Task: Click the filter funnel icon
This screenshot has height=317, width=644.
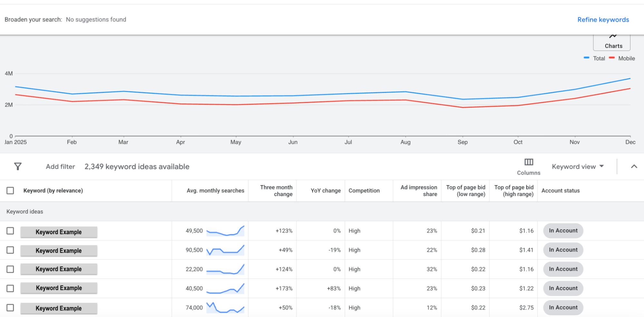Action: pyautogui.click(x=18, y=166)
